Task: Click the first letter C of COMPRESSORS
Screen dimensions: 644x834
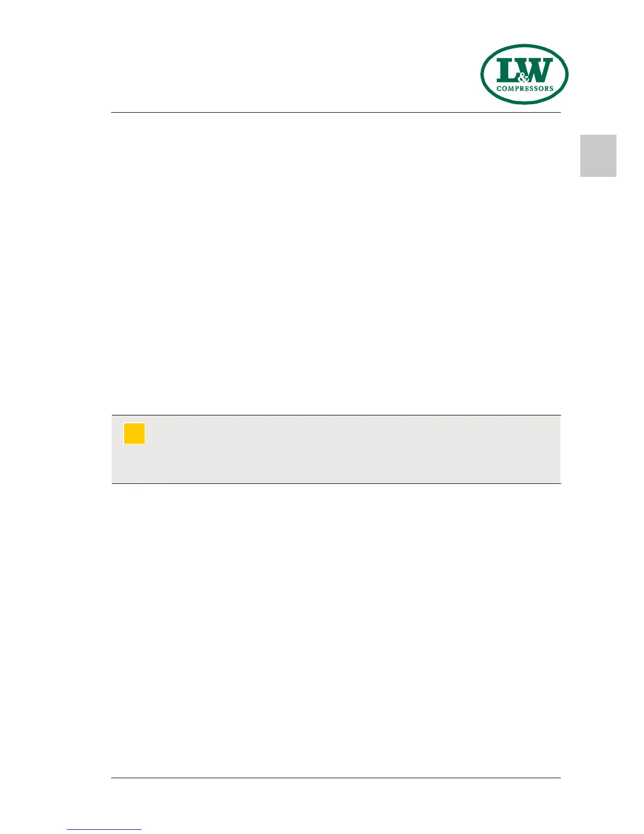Action: [x=499, y=88]
